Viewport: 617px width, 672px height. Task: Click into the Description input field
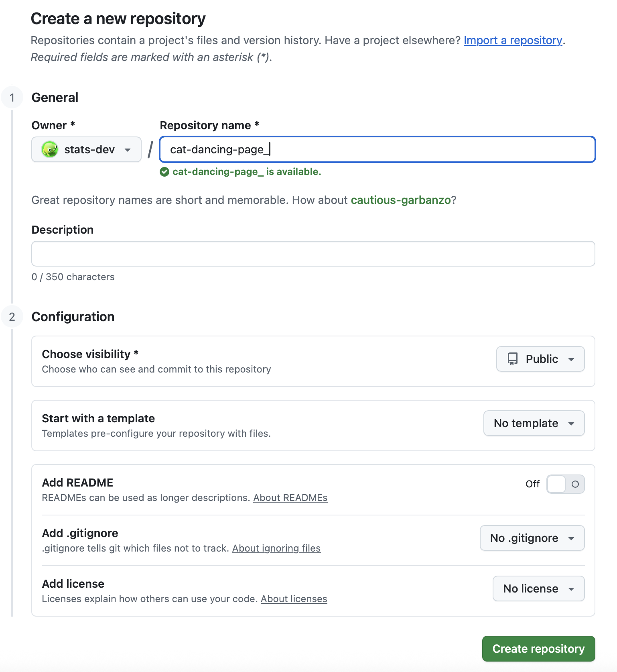(x=313, y=254)
